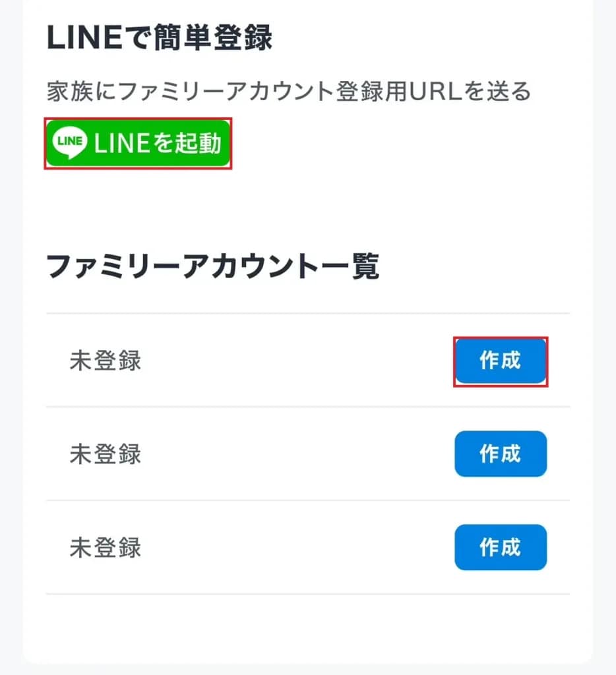The height and width of the screenshot is (675, 616).
Task: Hit the bottom 作成 button
Action: [x=501, y=547]
